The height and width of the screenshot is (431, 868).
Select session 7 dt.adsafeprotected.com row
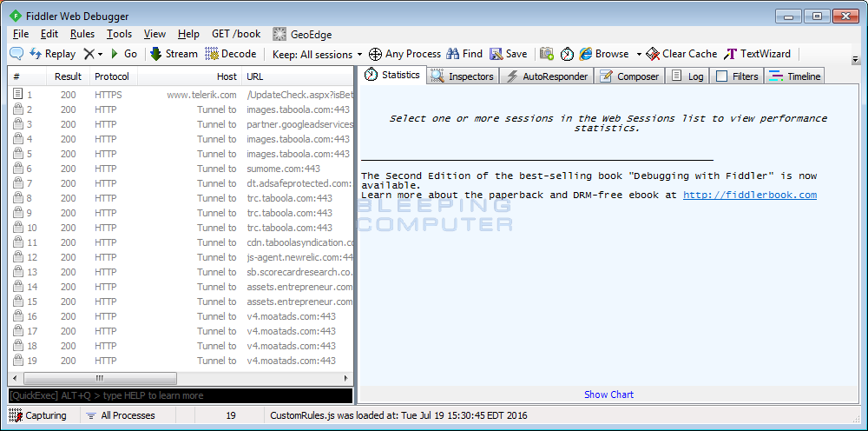(x=181, y=183)
